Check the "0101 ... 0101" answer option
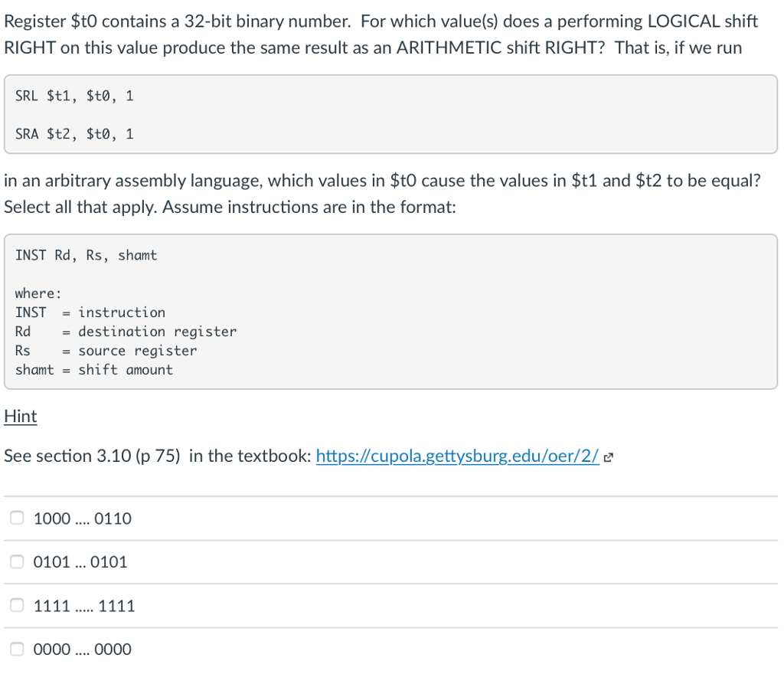The image size is (784, 674). [16, 561]
